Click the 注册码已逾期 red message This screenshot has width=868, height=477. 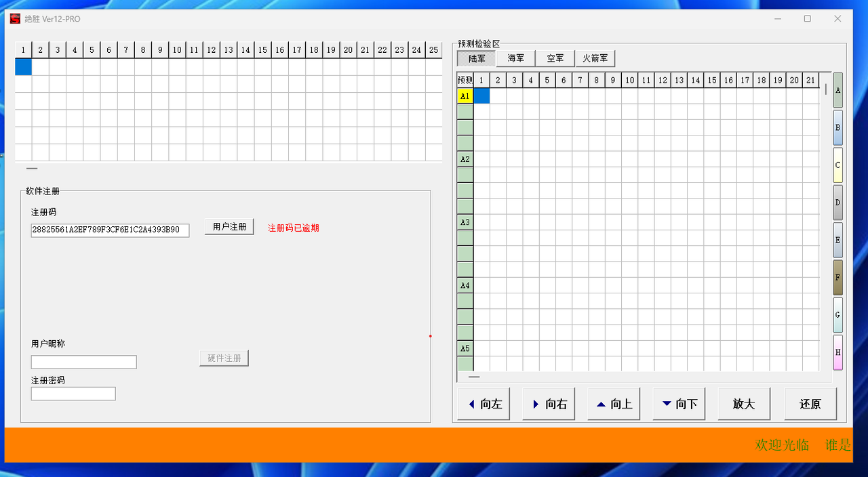(294, 228)
